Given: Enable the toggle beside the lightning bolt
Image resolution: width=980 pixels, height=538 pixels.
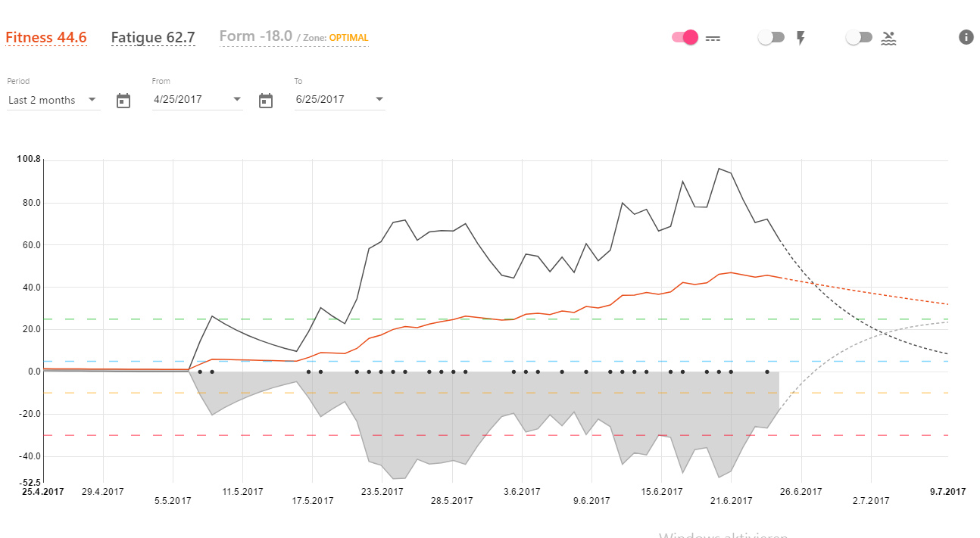Looking at the screenshot, I should 771,37.
